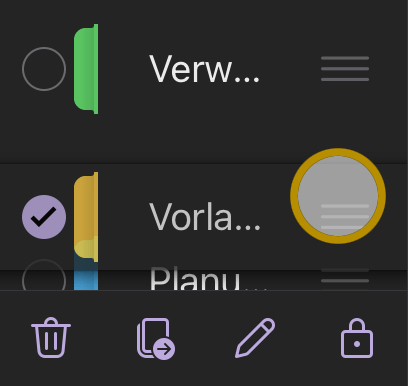Click the reorder handle beside Planu...
This screenshot has width=408, height=386.
pyautogui.click(x=345, y=276)
